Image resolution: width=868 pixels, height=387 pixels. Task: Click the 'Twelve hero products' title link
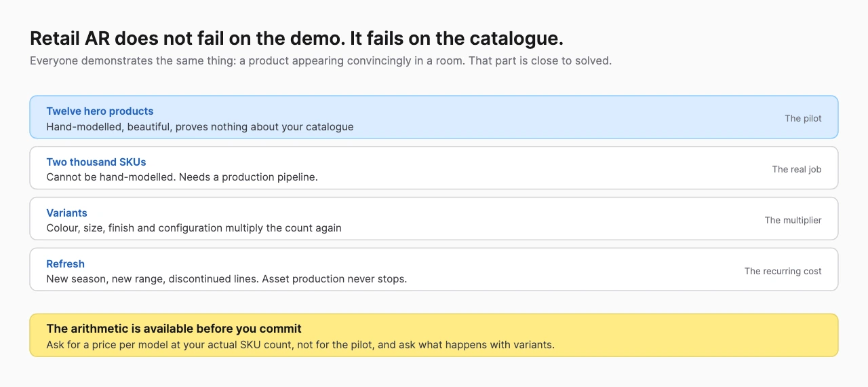[100, 111]
